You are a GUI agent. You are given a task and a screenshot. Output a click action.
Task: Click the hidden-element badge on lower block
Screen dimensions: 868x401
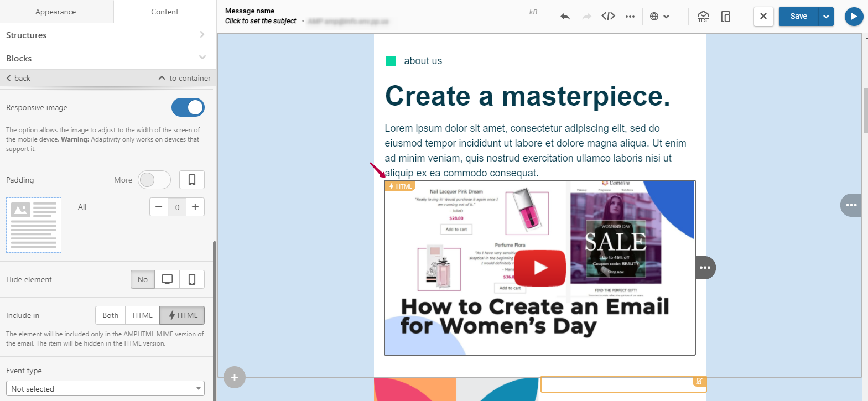tap(699, 381)
